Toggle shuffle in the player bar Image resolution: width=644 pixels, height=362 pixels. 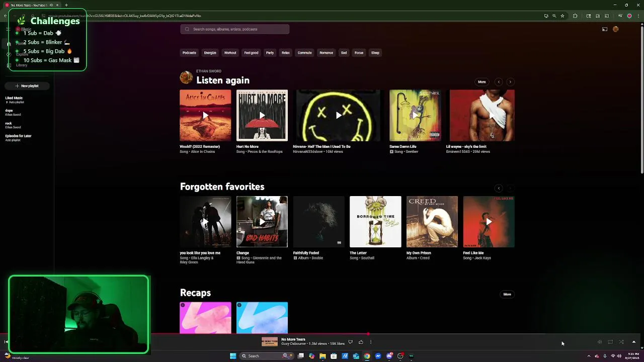[x=621, y=342]
